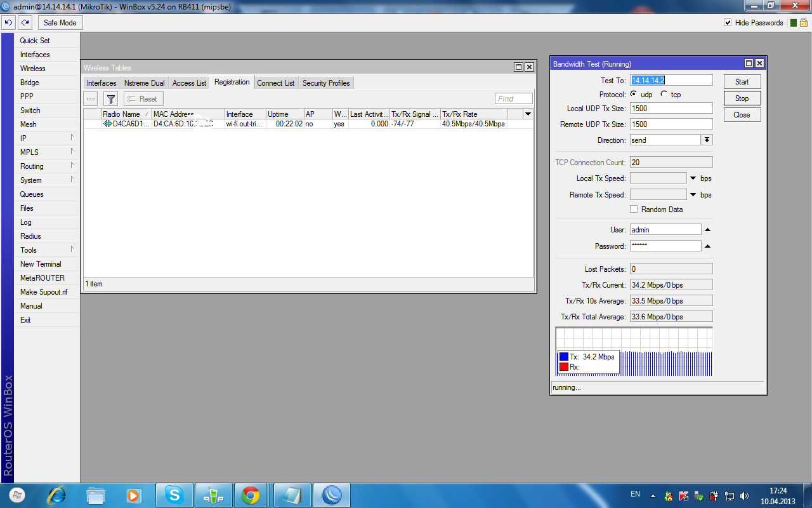The image size is (812, 508).
Task: Expand the Local Tx Speed field arrow
Action: [693, 178]
